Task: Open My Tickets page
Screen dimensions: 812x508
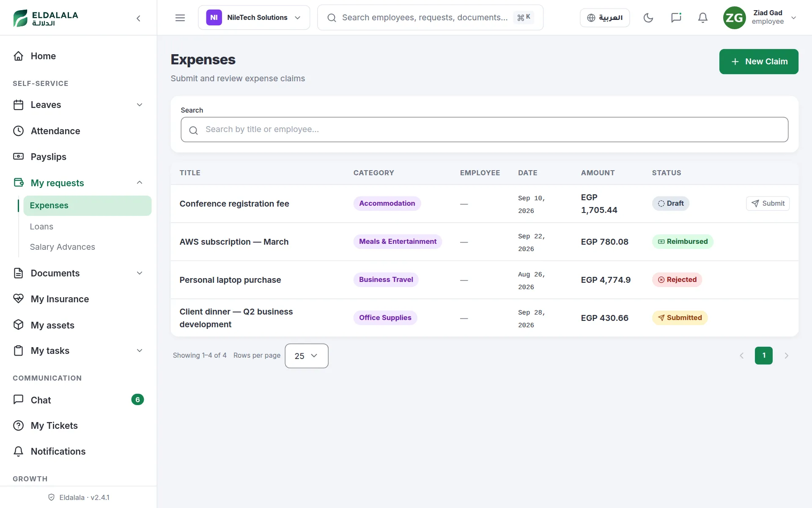Action: [x=78, y=426]
